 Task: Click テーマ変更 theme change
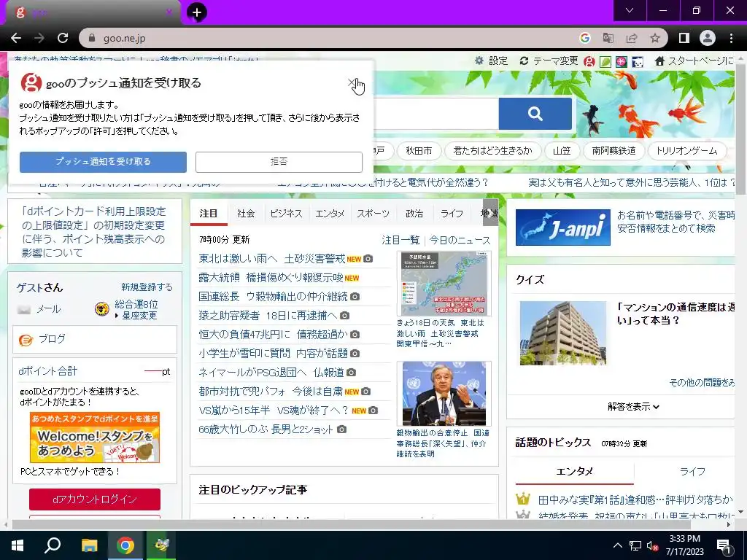click(549, 61)
